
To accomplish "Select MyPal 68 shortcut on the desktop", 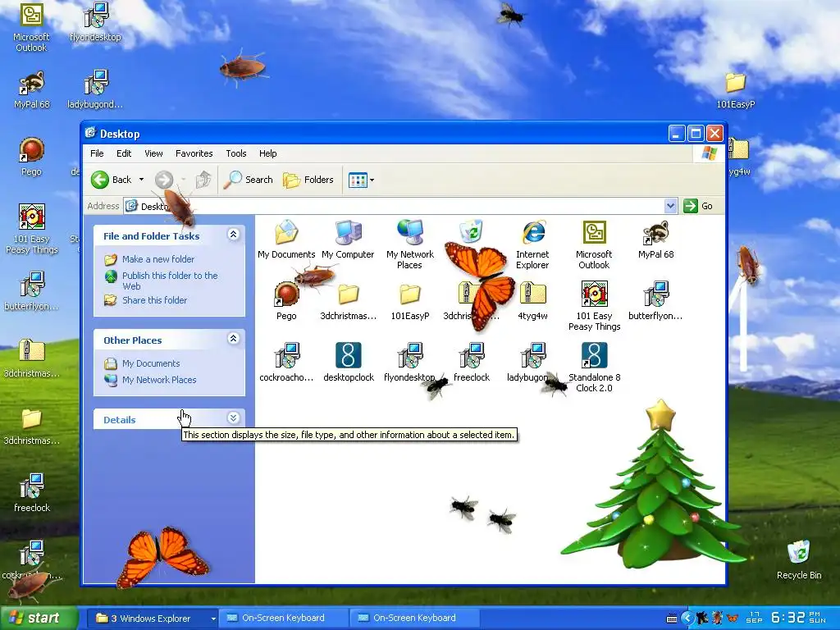I will pyautogui.click(x=32, y=89).
